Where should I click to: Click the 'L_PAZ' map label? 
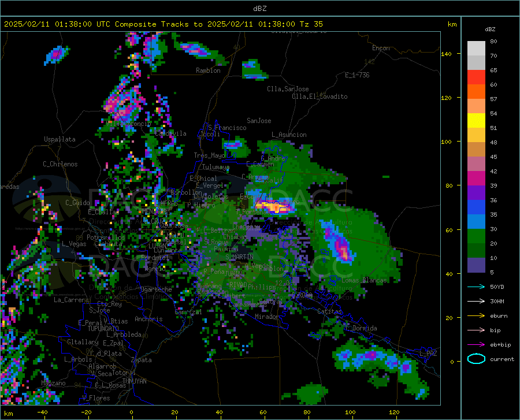click(428, 354)
